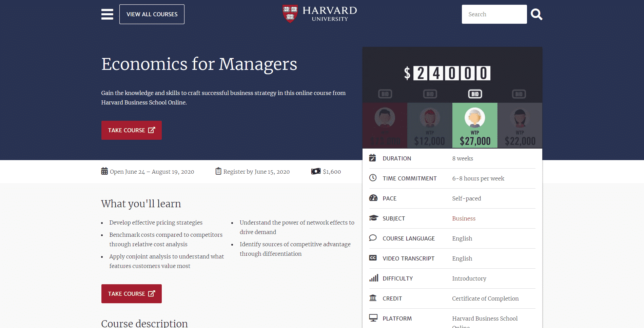This screenshot has height=328, width=644.
Task: Click the 'Economics for Managers' title
Action: (199, 64)
